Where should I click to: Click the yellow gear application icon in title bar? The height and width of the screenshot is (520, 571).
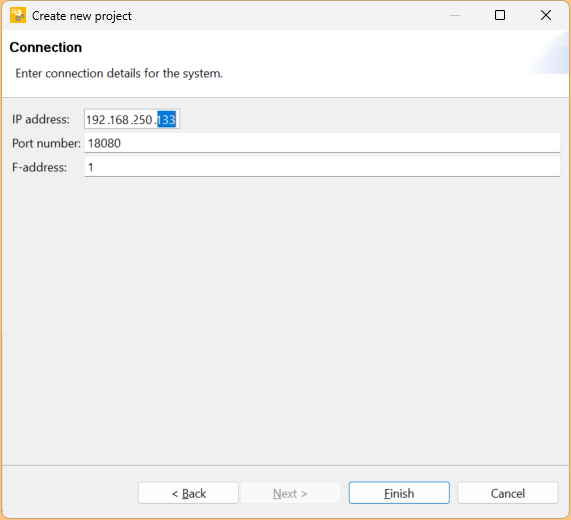pos(18,15)
